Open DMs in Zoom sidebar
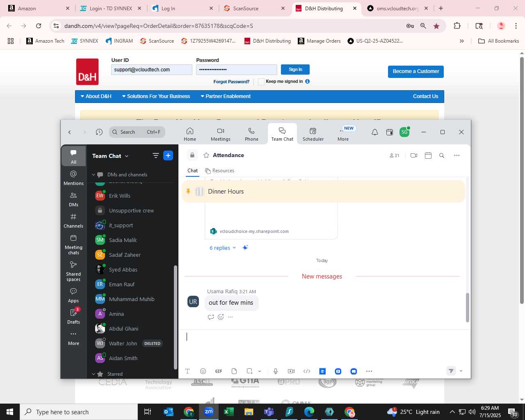525x420 pixels. tap(73, 199)
